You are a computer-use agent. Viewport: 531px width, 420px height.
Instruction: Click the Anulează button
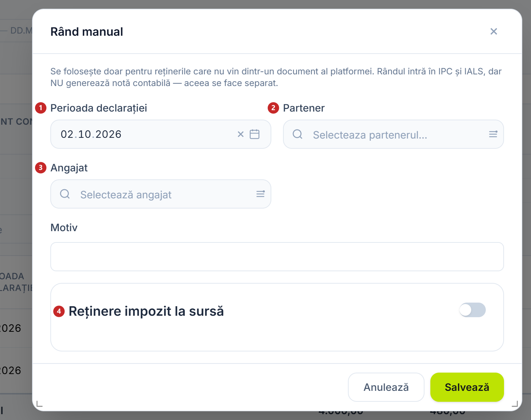point(386,387)
